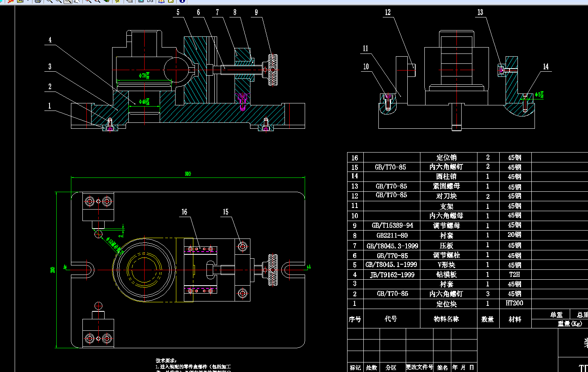Click the 签名 title block label
The height and width of the screenshot is (372, 588).
click(443, 368)
